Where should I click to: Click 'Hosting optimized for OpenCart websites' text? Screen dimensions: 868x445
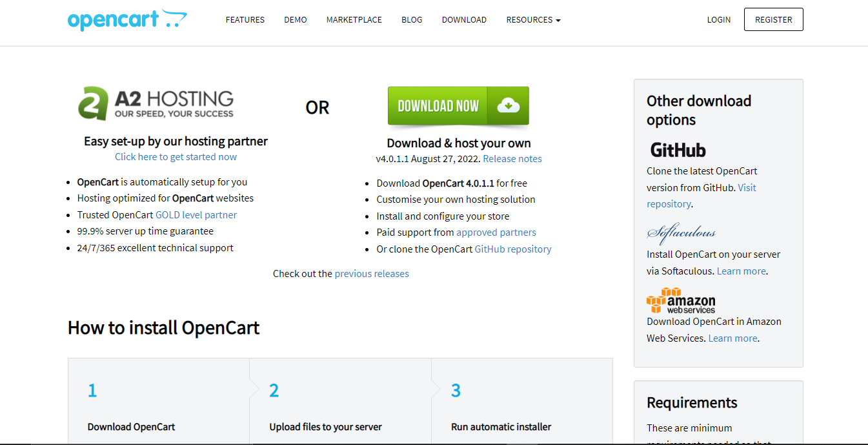pyautogui.click(x=165, y=198)
